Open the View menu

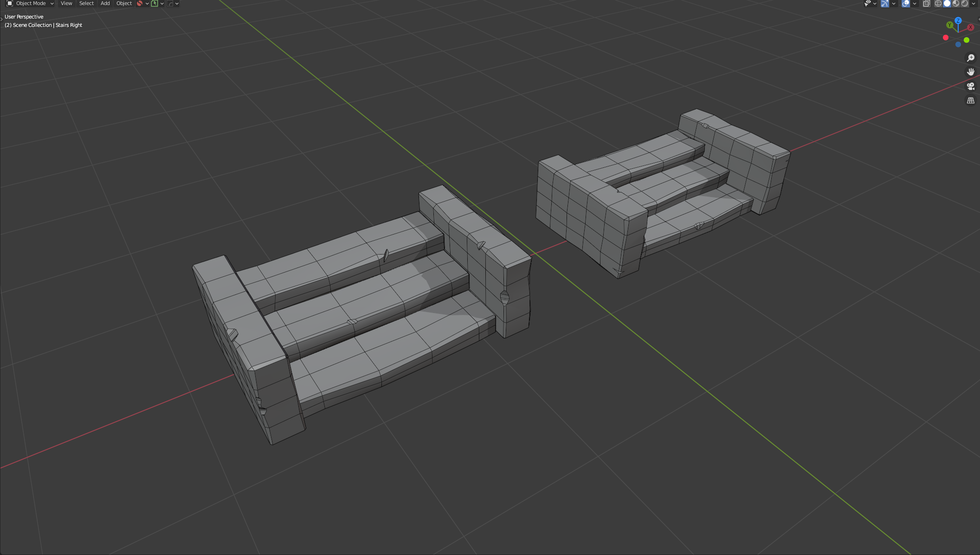[66, 3]
